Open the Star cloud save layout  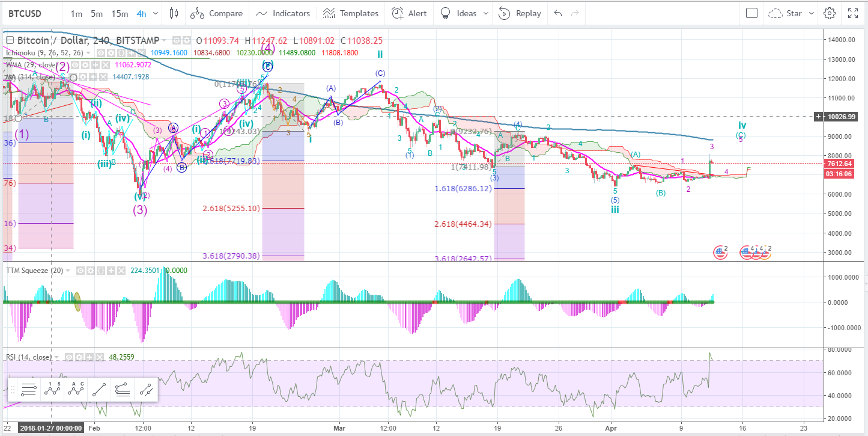pyautogui.click(x=786, y=13)
